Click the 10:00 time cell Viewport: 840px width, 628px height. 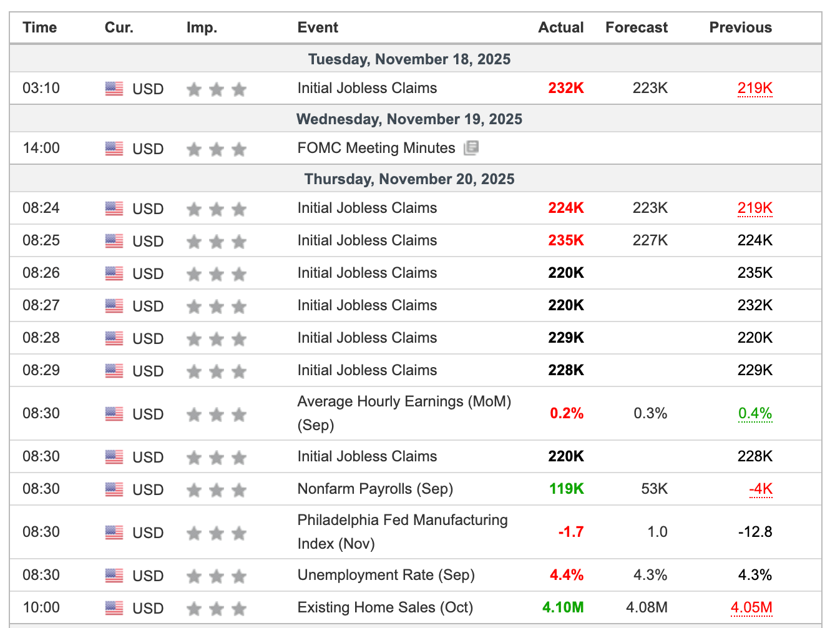(x=41, y=607)
